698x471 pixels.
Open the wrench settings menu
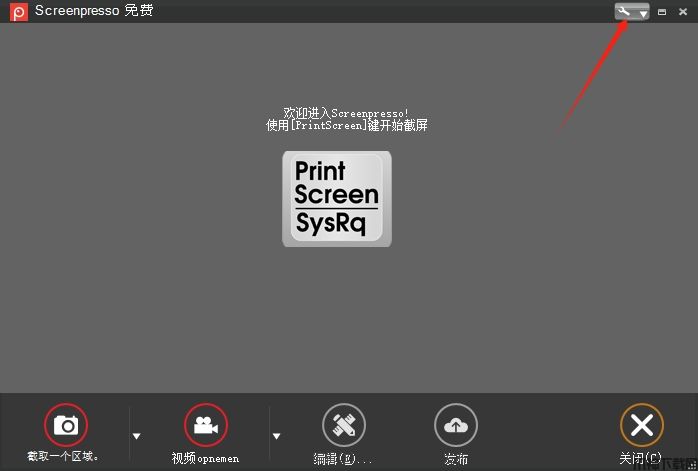(632, 12)
